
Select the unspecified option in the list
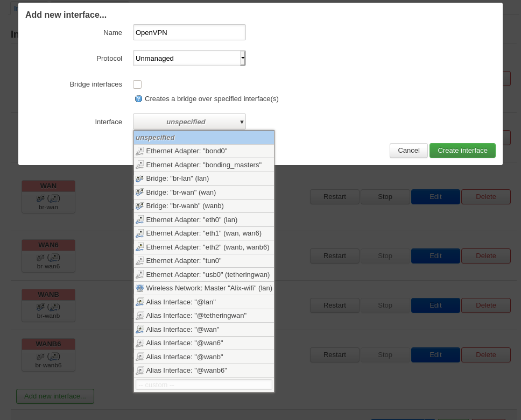[x=203, y=138]
